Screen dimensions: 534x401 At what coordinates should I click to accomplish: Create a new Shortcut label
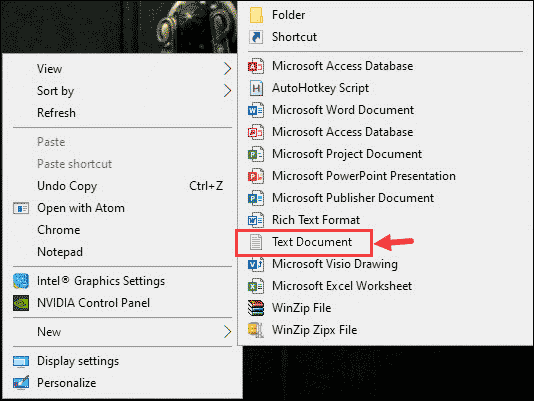294,37
